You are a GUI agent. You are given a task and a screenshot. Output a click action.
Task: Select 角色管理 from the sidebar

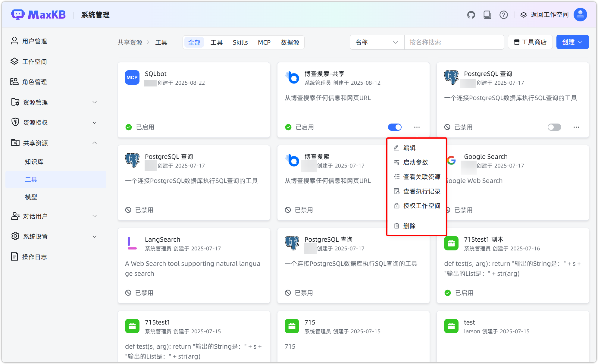click(x=35, y=82)
